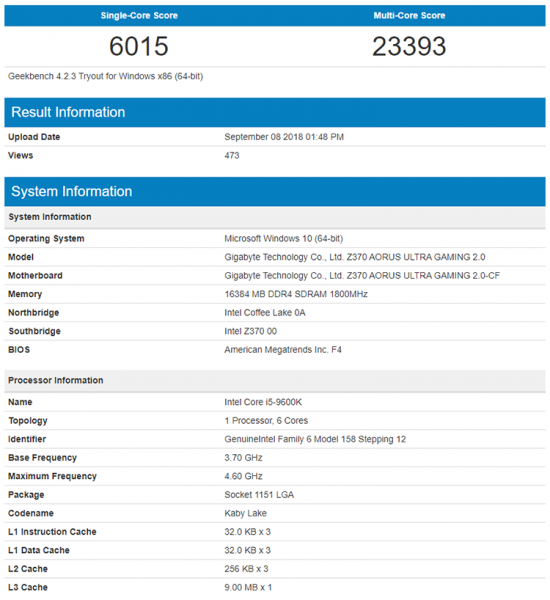Select the L1 Data Cache label
The height and width of the screenshot is (600, 550).
click(39, 550)
